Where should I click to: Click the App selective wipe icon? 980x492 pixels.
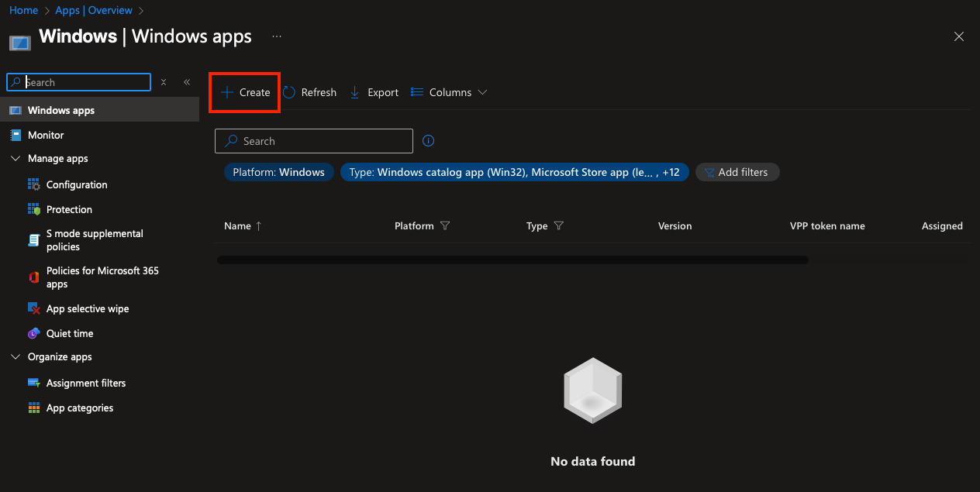34,308
